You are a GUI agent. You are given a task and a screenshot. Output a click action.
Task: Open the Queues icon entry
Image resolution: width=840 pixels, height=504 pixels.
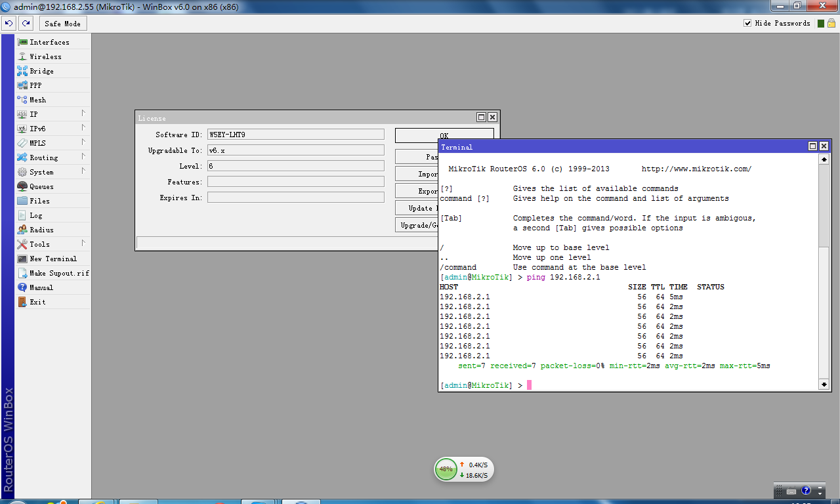22,186
